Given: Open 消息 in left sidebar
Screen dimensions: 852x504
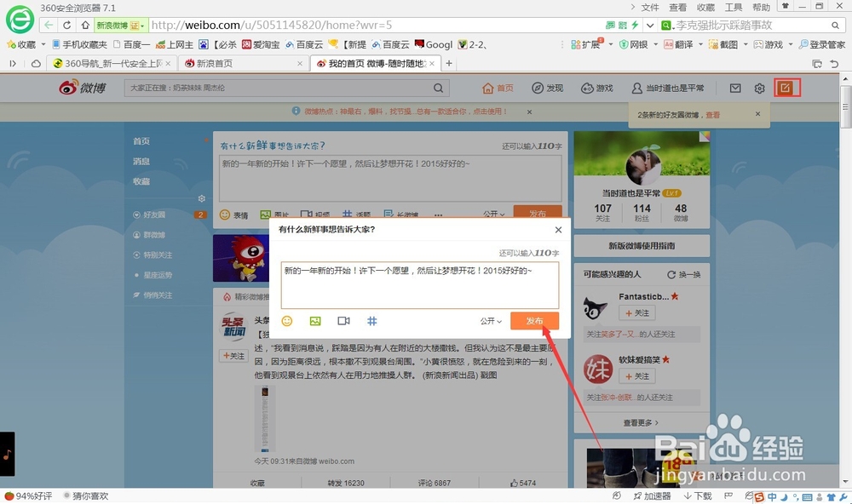Looking at the screenshot, I should [141, 161].
